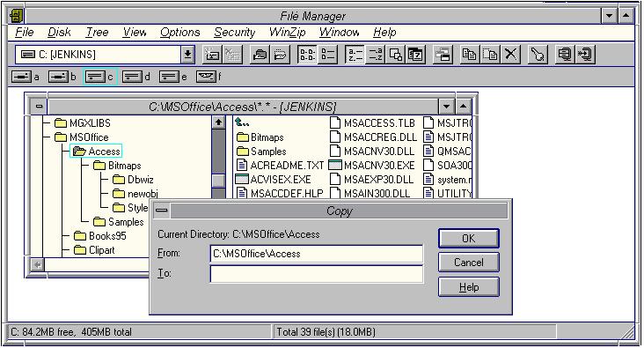Toggle Sort by Date icon

click(415, 55)
